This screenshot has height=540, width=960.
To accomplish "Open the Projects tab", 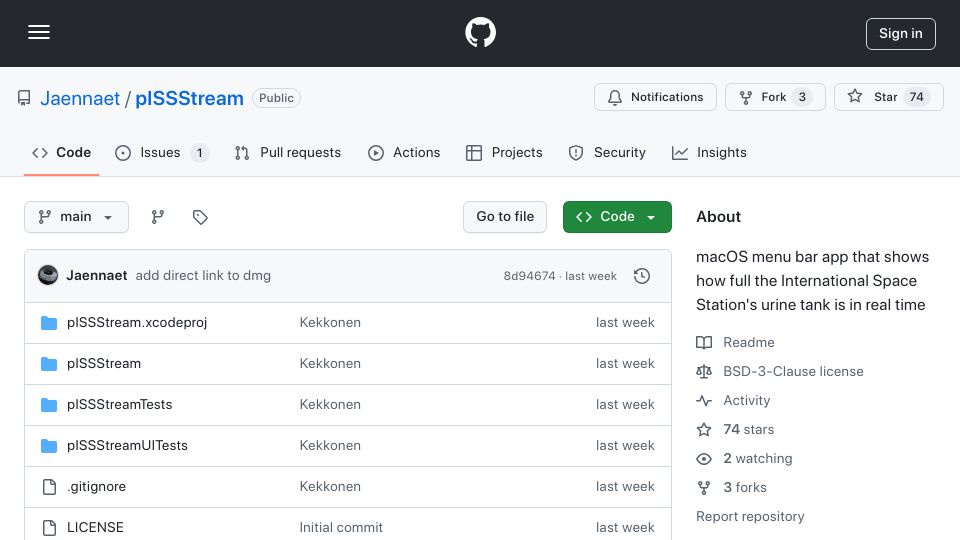I will coord(504,152).
